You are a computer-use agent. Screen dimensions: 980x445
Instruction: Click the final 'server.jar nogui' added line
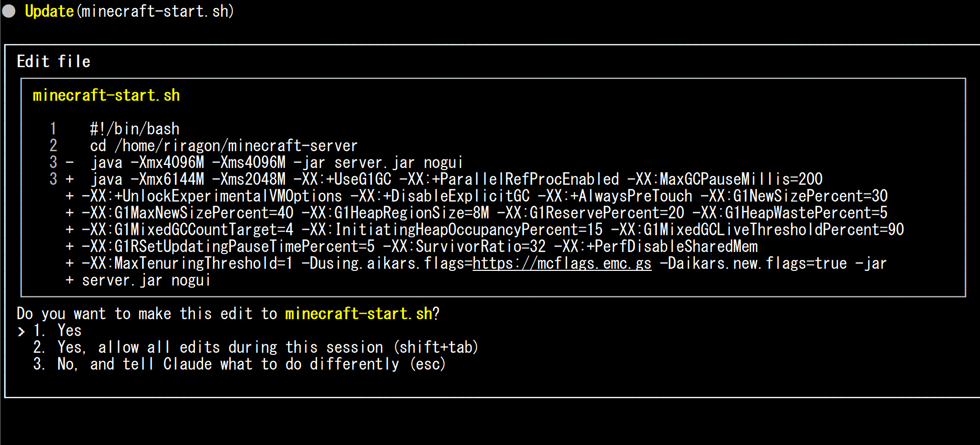tap(146, 281)
